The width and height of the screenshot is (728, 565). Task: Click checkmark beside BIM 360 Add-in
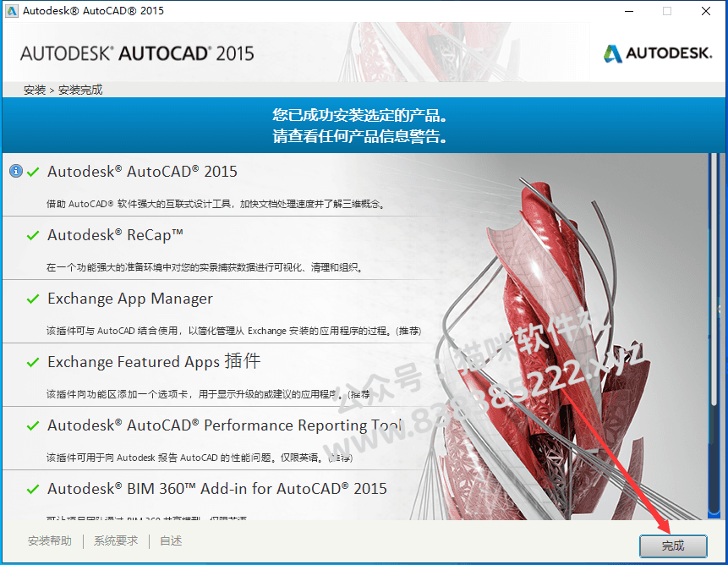(x=33, y=489)
